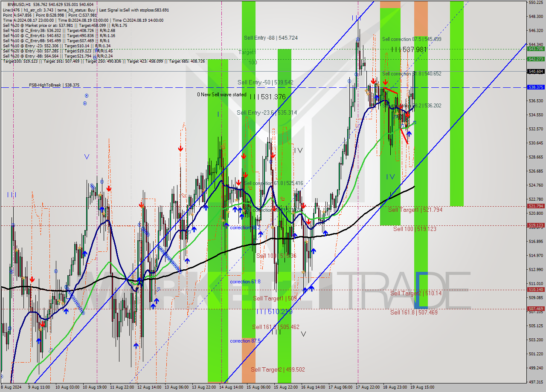
Task: Click the 'Target1' label near the top
Action: point(247,52)
